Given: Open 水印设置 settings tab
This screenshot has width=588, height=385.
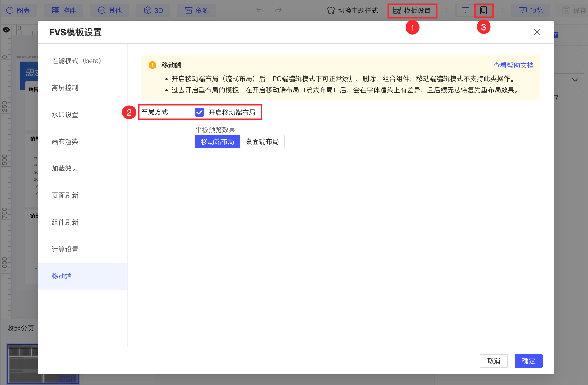Looking at the screenshot, I should pos(65,114).
